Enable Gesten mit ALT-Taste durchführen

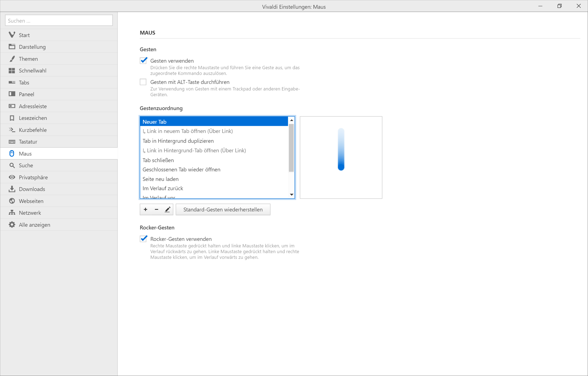pyautogui.click(x=143, y=82)
